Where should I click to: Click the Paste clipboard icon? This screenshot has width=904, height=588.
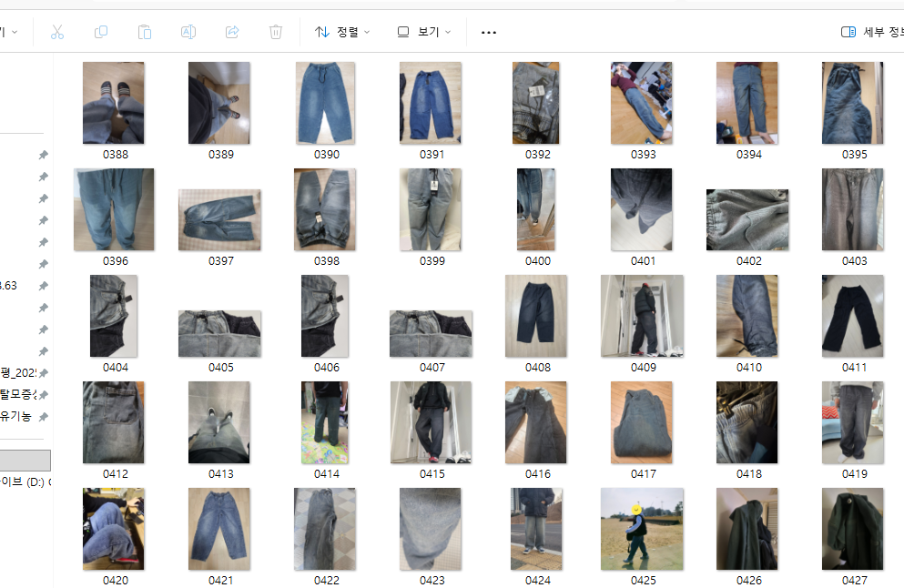coord(145,32)
